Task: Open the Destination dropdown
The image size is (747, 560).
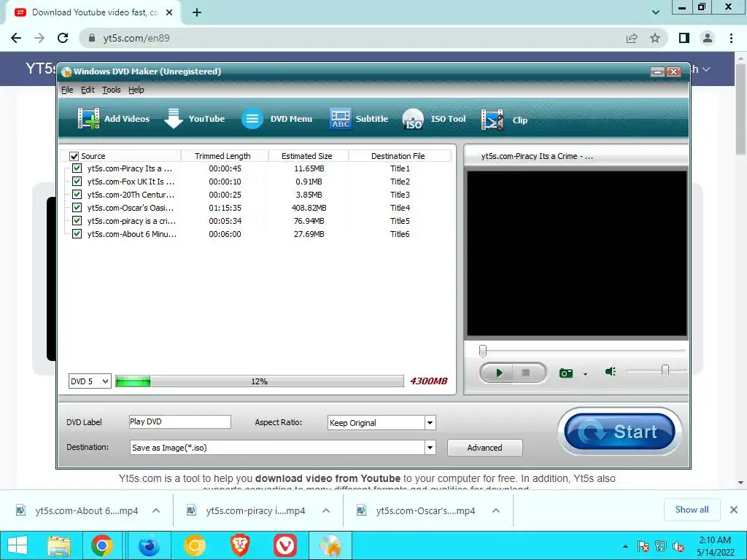Action: tap(430, 448)
